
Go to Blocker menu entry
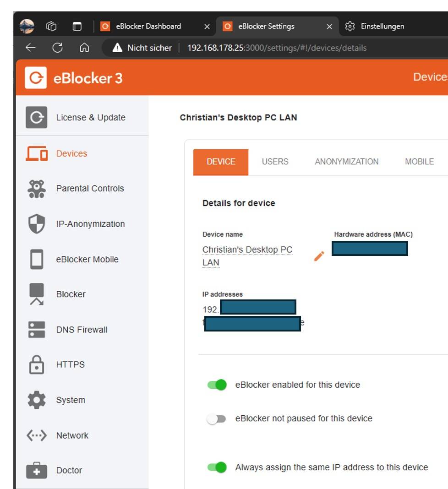tap(71, 294)
